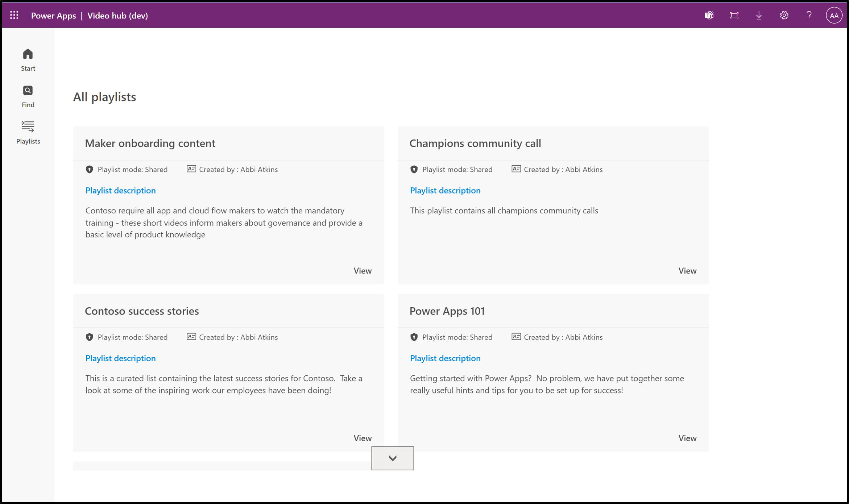
Task: Open Playlist description for Maker onboarding content
Action: [120, 190]
